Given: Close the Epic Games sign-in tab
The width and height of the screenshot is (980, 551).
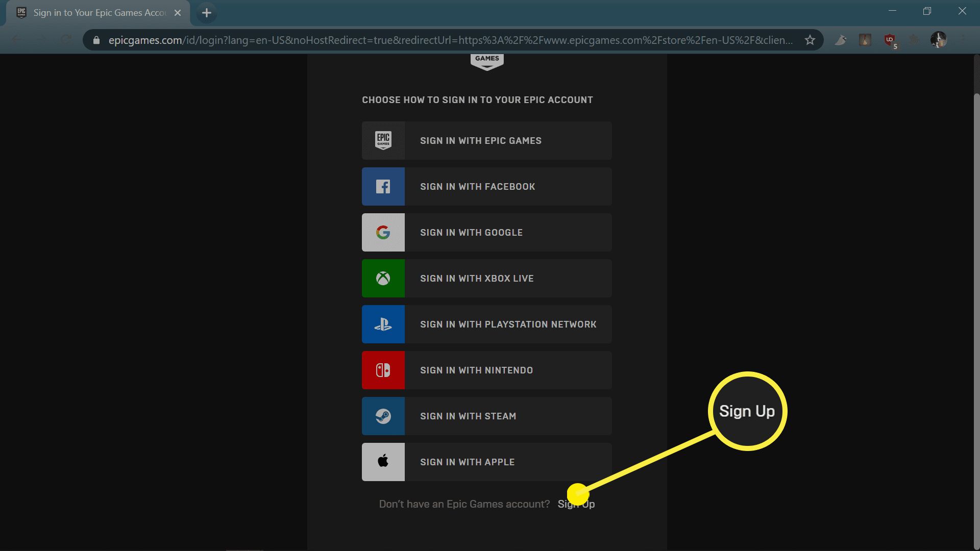Looking at the screenshot, I should pos(178,13).
